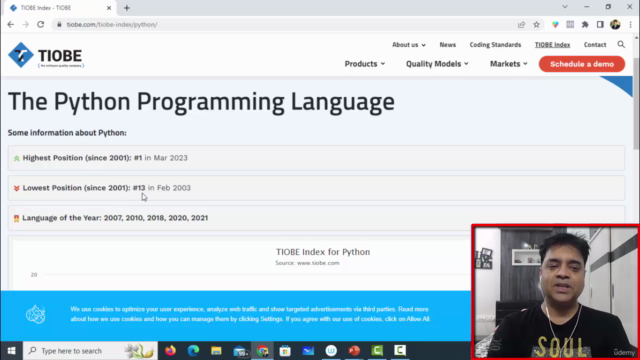Open the Extensions puzzle icon
Image resolution: width=640 pixels, height=360 pixels.
click(x=585, y=24)
